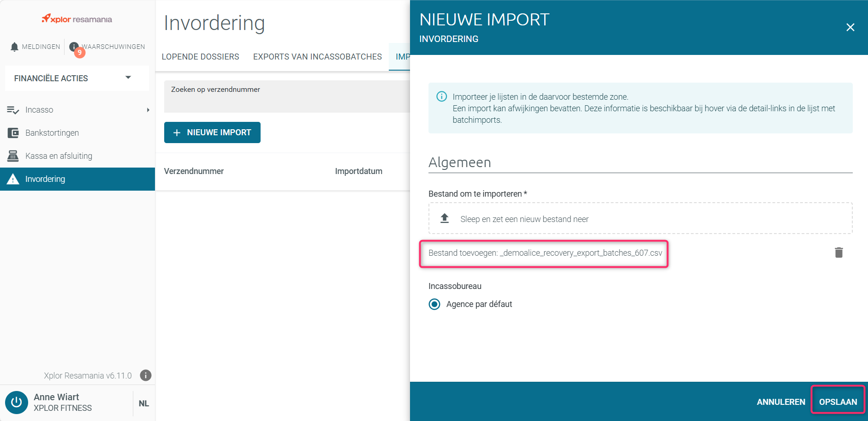
Task: Switch to Lopende Dossiers tab
Action: [x=200, y=57]
